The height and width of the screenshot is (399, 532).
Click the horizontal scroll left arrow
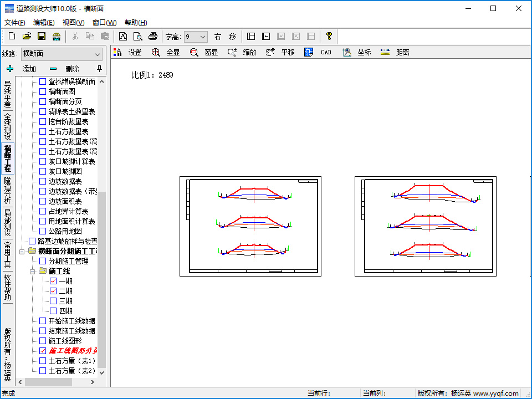[21, 382]
